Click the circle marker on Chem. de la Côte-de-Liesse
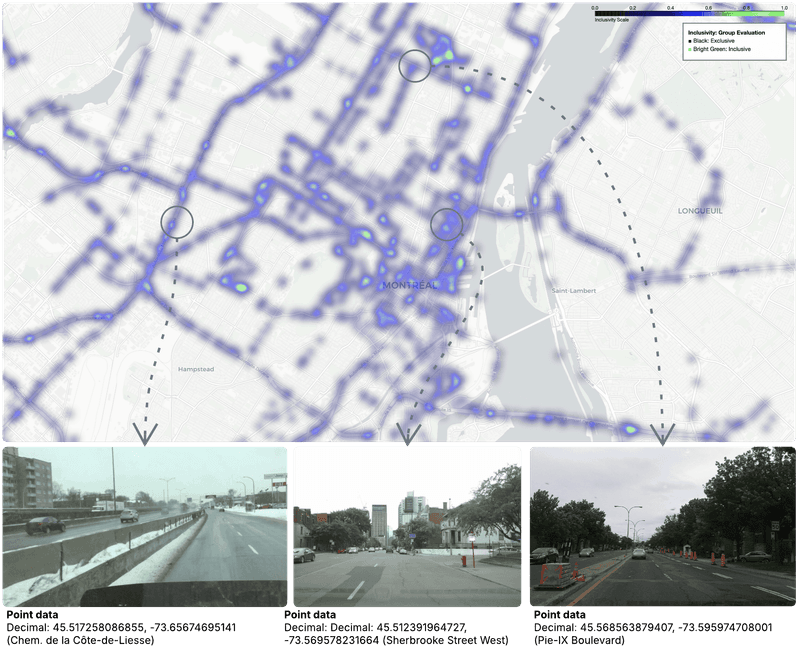This screenshot has width=800, height=650. point(176,221)
